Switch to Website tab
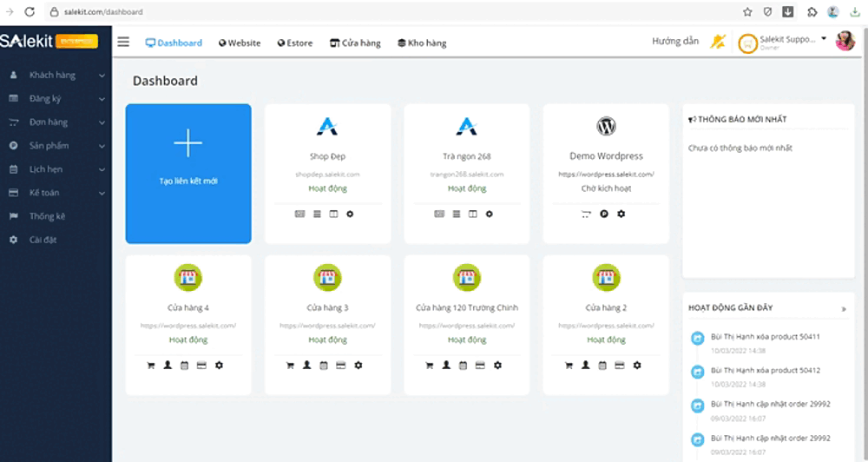 (240, 43)
